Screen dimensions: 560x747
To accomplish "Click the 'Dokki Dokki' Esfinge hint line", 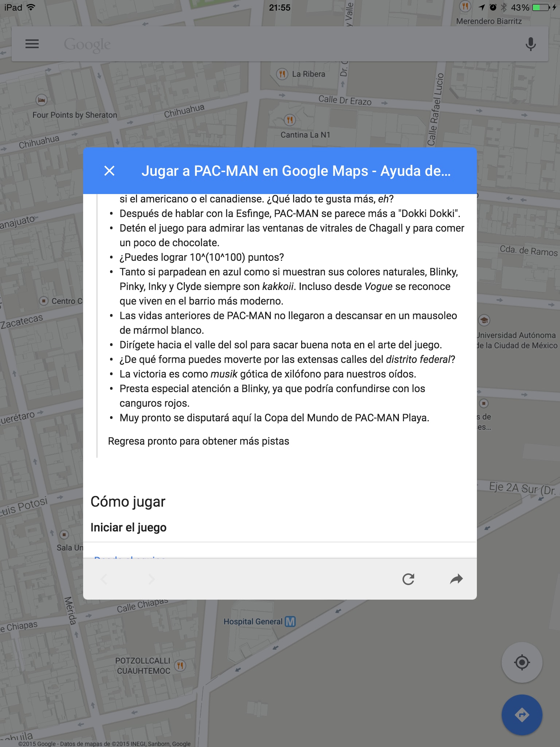I will tap(290, 213).
